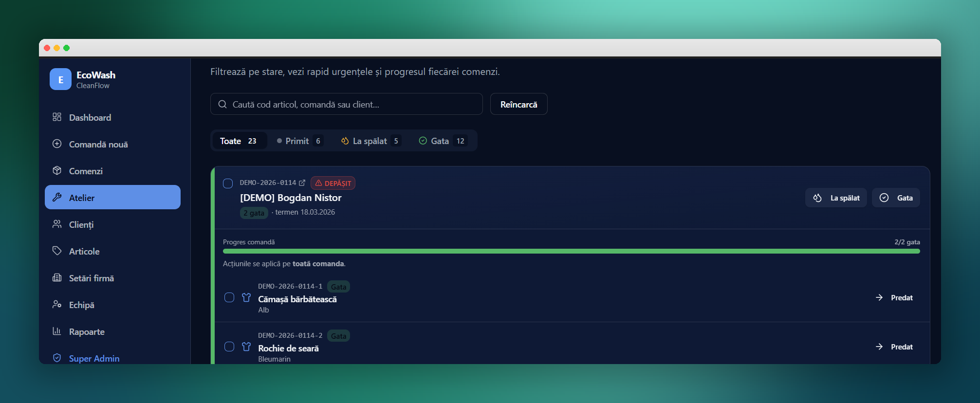Click the count 6 in Primit tab
The height and width of the screenshot is (403, 980).
coord(318,141)
